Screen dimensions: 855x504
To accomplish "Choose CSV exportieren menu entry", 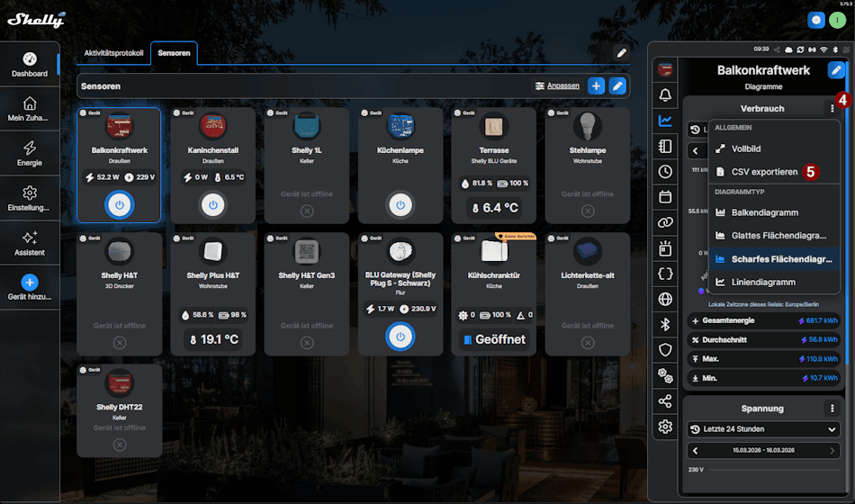I will click(774, 172).
